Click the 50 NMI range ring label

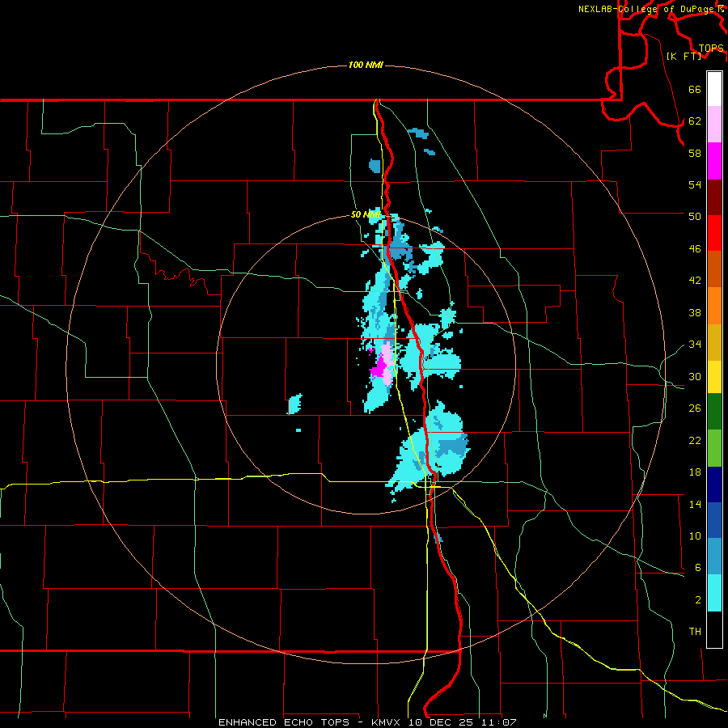click(366, 214)
